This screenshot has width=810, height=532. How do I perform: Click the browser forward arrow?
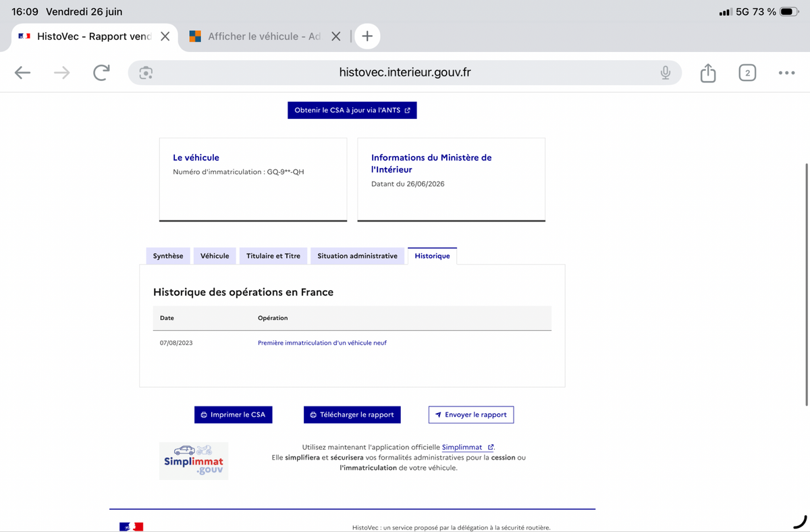62,73
